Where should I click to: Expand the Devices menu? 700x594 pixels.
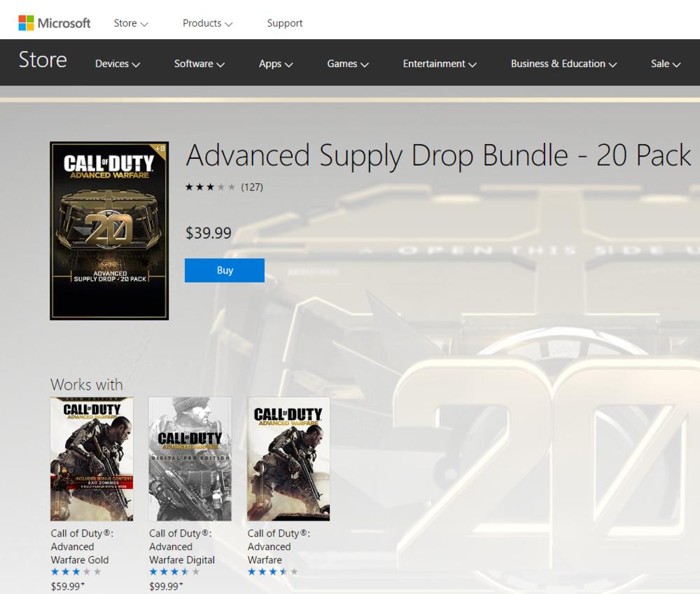(x=118, y=64)
